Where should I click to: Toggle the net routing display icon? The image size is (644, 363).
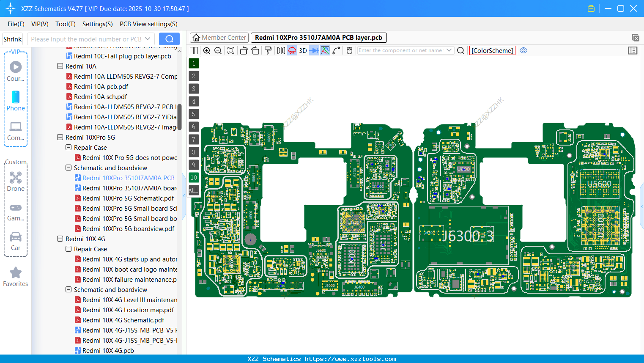tap(325, 50)
